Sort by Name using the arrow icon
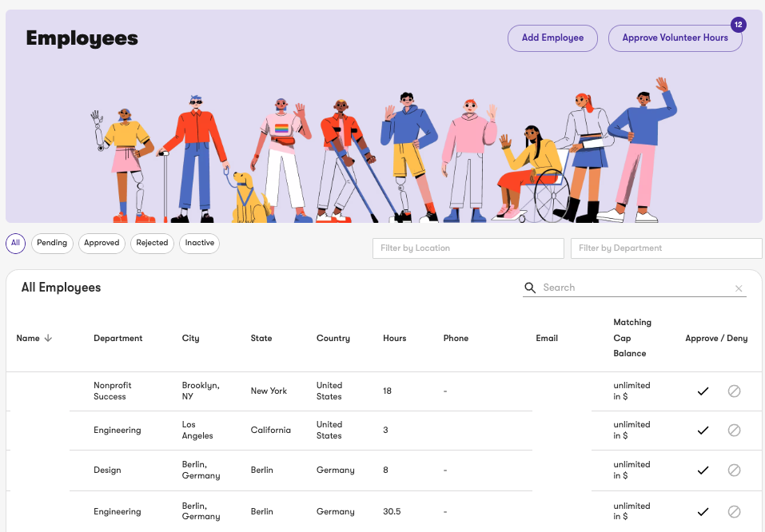Viewport: 765px width, 532px height. click(x=48, y=338)
